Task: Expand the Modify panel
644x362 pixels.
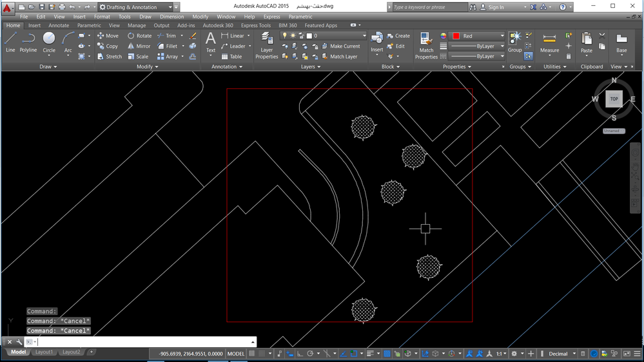Action: 147,66
